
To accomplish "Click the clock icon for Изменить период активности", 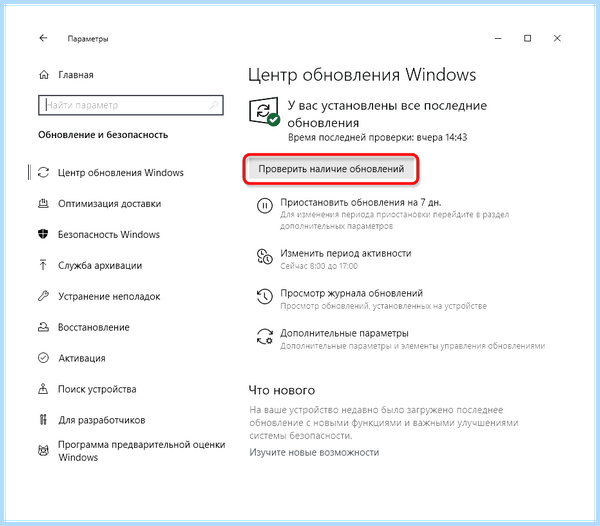I will click(264, 256).
